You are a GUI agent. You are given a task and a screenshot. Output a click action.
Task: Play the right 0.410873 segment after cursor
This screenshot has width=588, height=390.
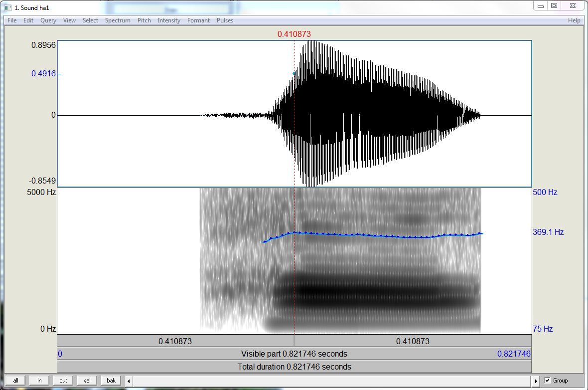click(413, 341)
